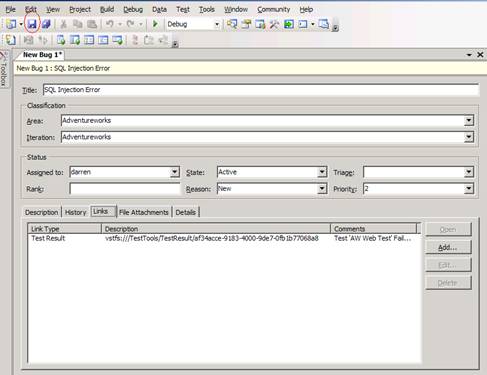487x375 pixels.
Task: Open the Project menu
Action: [x=80, y=9]
